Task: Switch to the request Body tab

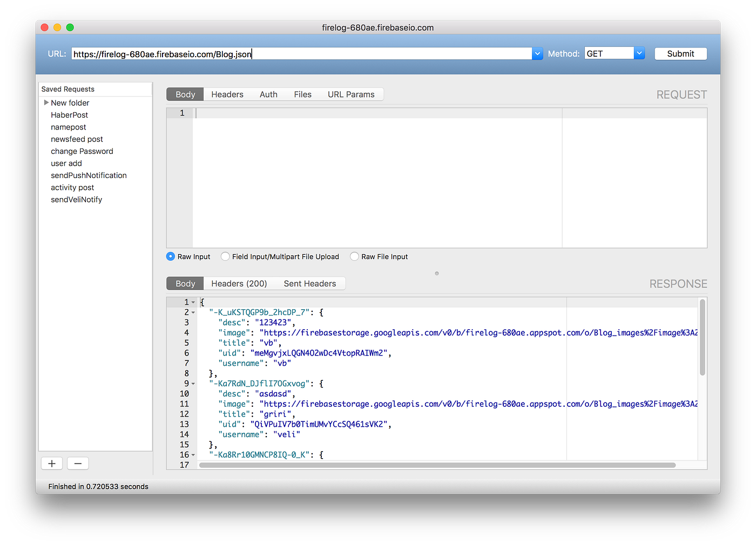Action: point(185,94)
